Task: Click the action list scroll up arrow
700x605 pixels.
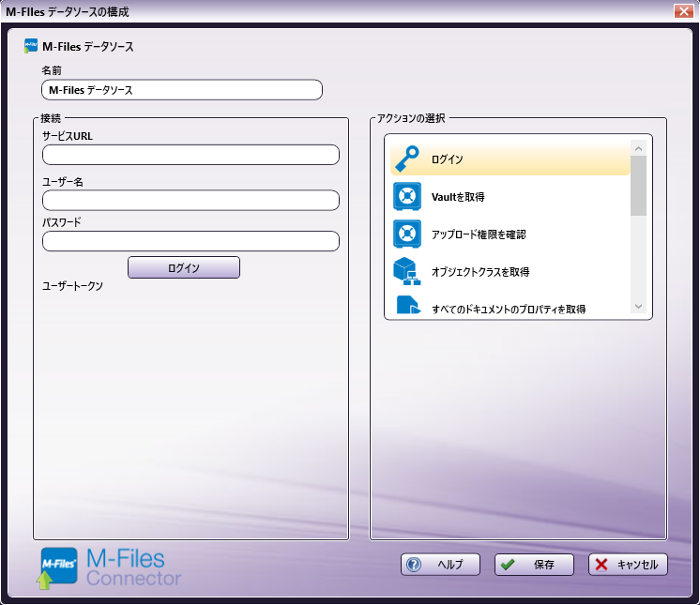Action: point(638,148)
